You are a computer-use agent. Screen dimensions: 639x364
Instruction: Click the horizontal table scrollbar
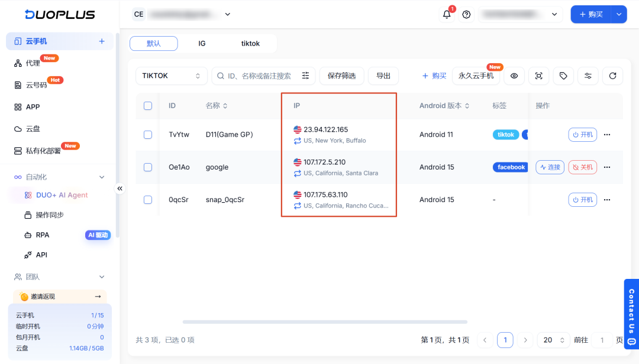(x=325, y=322)
